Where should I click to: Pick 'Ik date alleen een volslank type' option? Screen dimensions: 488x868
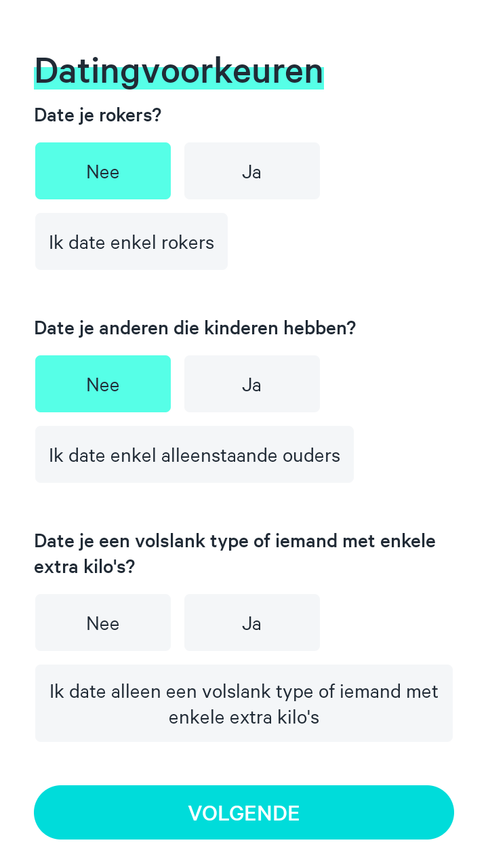pyautogui.click(x=244, y=704)
